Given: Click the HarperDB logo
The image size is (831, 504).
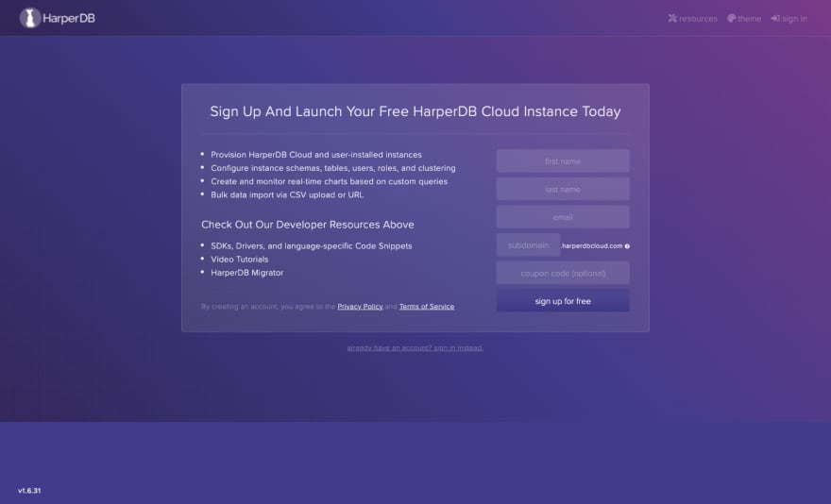Looking at the screenshot, I should click(x=58, y=18).
